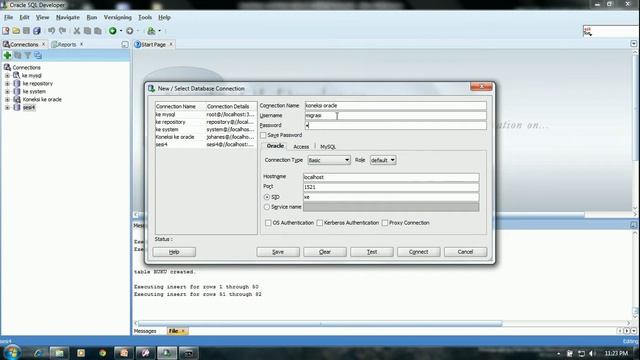Open the dropdown arrow beside Back icon
640x360 pixels.
pyautogui.click(x=121, y=31)
